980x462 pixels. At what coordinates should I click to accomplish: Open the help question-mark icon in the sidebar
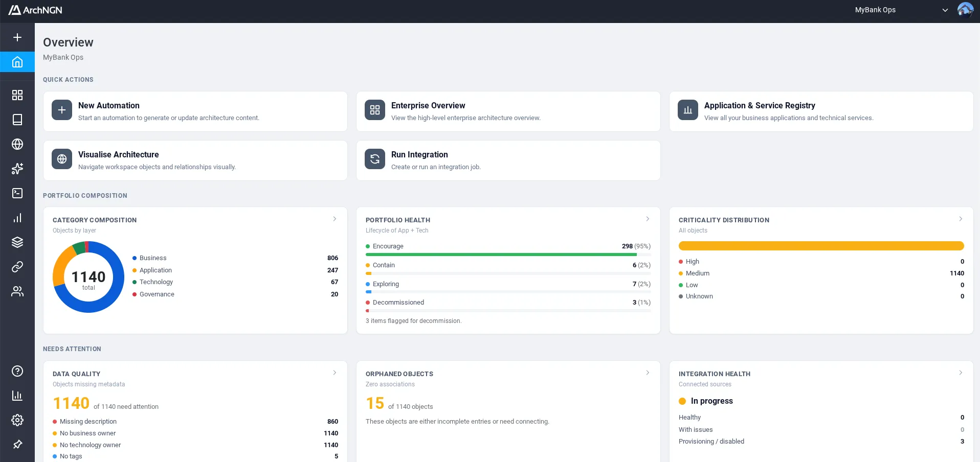coord(17,371)
